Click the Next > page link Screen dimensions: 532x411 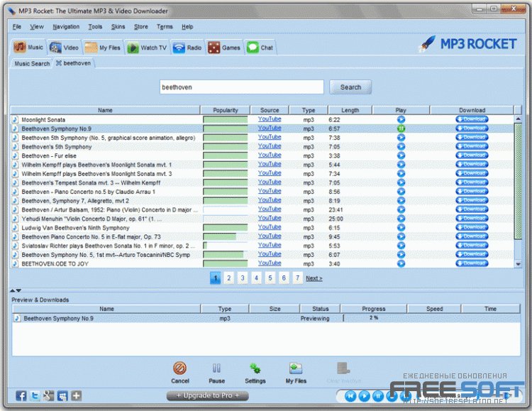click(x=314, y=278)
